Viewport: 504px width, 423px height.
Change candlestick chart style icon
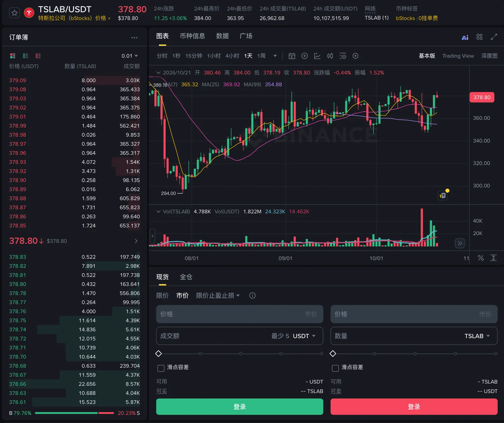click(x=330, y=56)
